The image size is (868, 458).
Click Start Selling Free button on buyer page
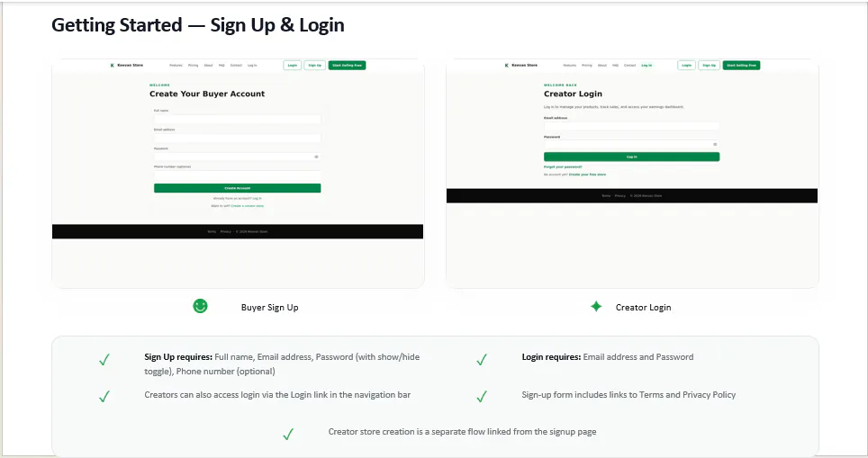(x=347, y=66)
